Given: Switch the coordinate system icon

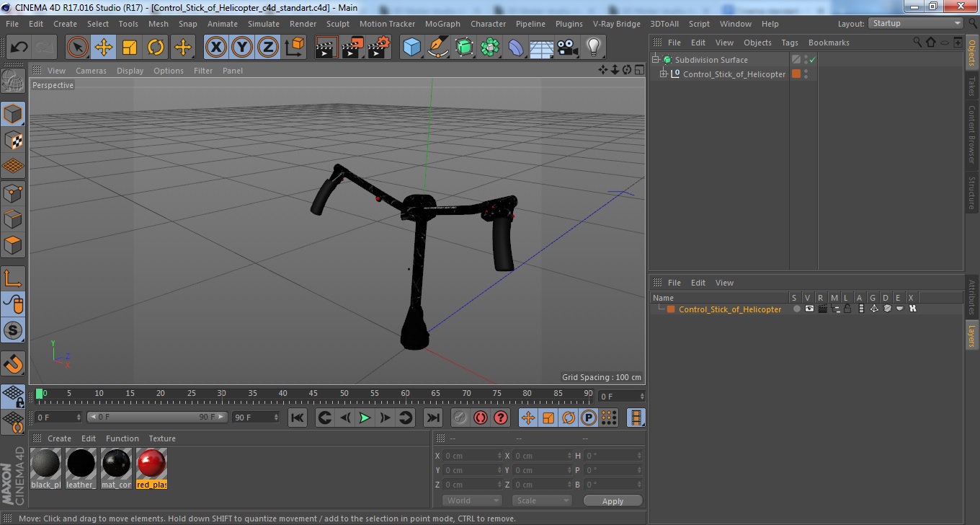Looking at the screenshot, I should (x=294, y=48).
